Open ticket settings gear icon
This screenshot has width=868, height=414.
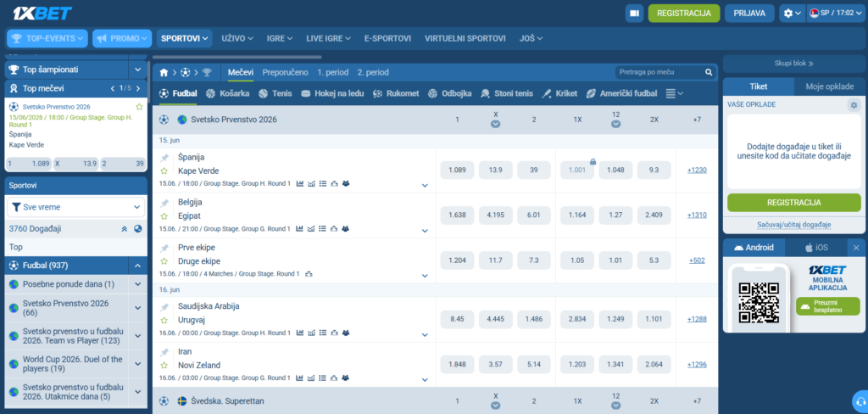click(x=854, y=104)
